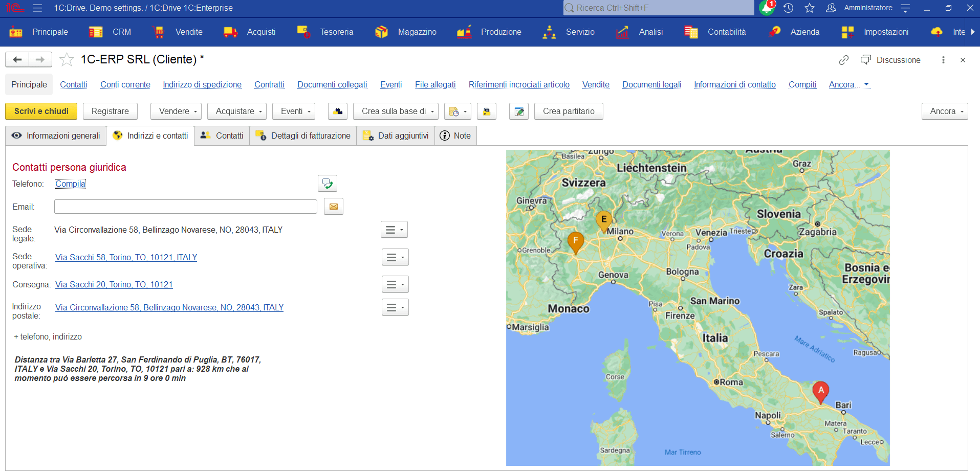
Task: Open the Magazzino section
Action: click(405, 32)
